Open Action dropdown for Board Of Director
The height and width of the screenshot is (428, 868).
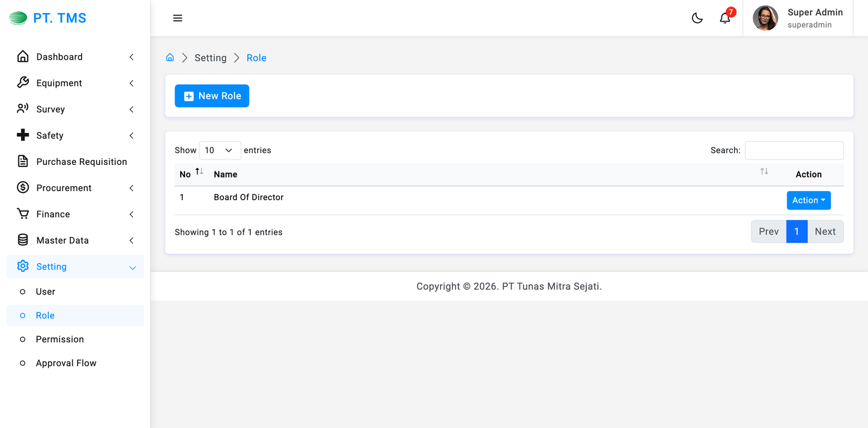coord(808,200)
